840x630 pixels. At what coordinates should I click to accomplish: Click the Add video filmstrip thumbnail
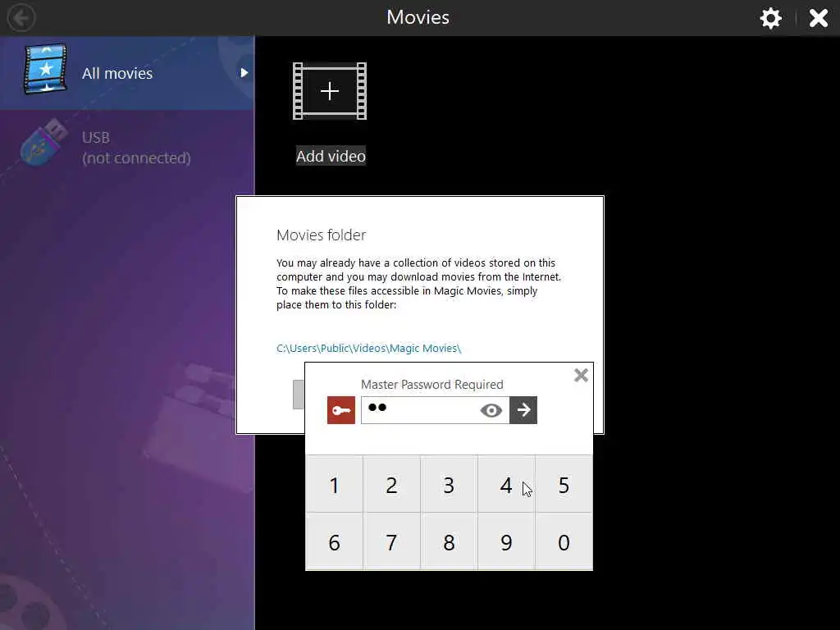click(330, 91)
